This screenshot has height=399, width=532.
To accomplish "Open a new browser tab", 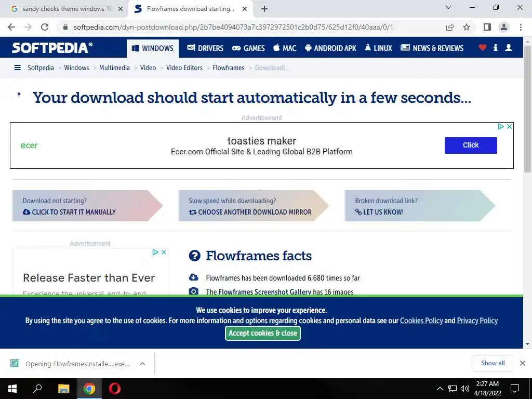I will coord(264,9).
